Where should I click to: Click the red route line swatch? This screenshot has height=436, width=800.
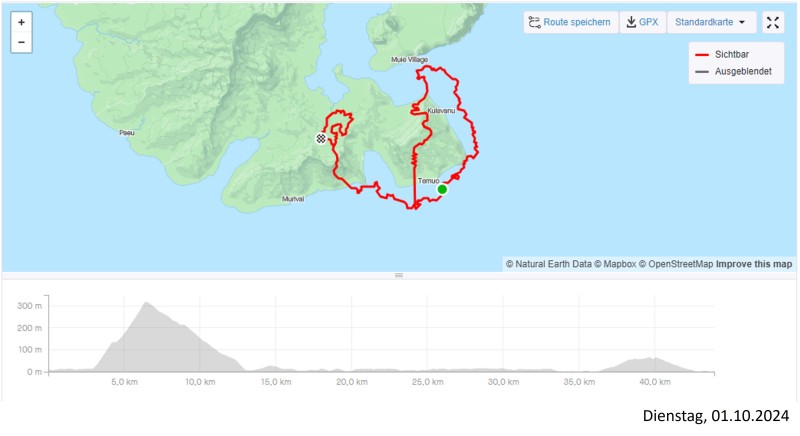[x=703, y=56]
